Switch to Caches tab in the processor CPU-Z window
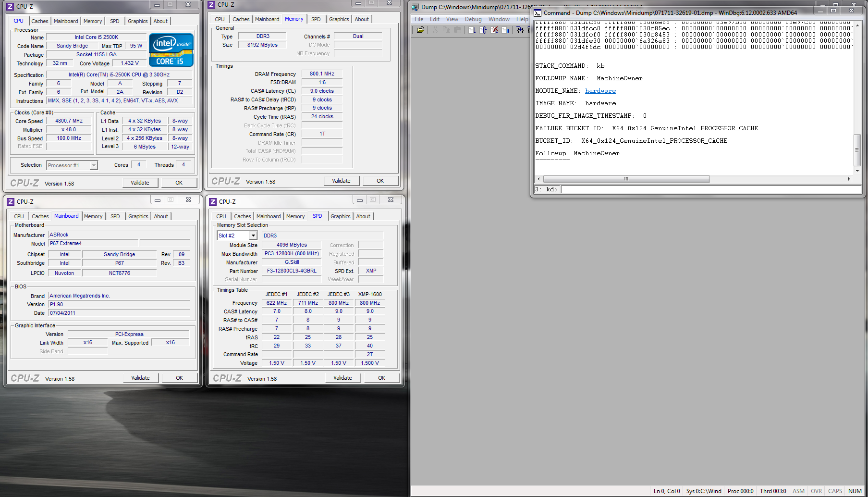This screenshot has width=868, height=497. [40, 21]
